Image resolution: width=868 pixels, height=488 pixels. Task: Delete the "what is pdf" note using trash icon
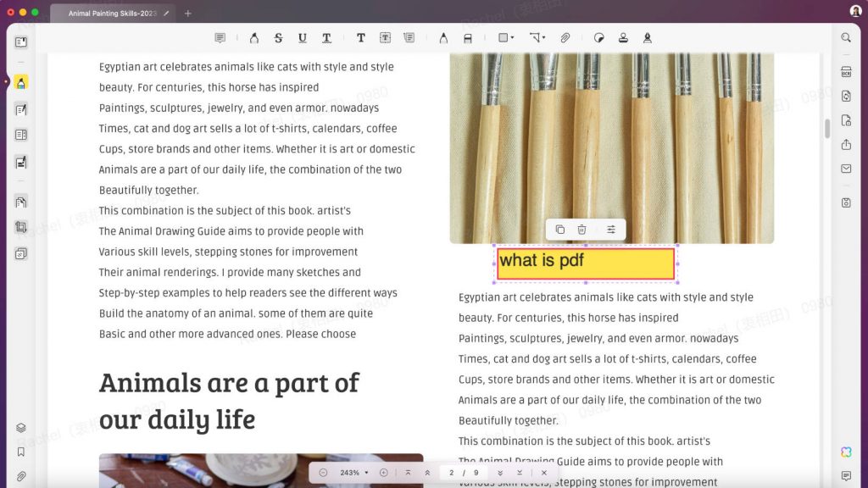pyautogui.click(x=581, y=229)
